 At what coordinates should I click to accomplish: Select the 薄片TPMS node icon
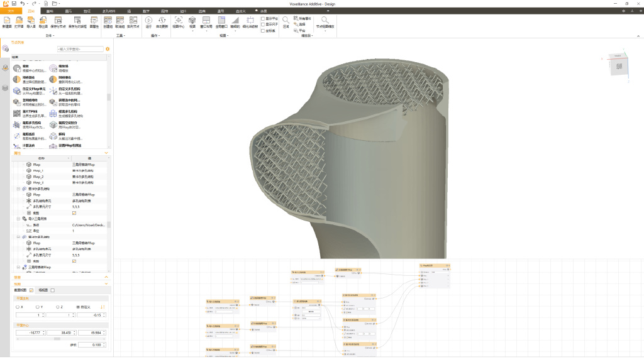click(x=17, y=113)
